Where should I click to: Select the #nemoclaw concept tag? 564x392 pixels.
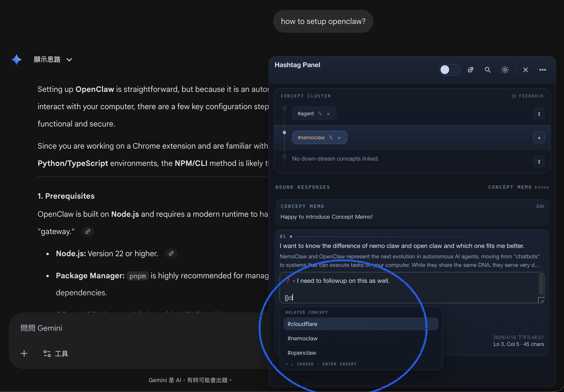(311, 137)
